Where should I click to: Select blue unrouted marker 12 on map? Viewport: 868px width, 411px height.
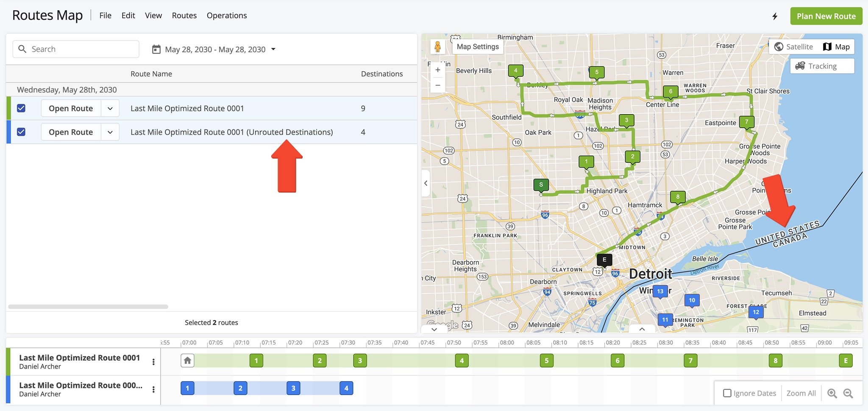(x=756, y=312)
